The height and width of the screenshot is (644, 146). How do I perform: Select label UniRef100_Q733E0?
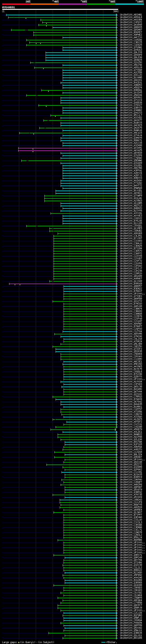tap(131, 296)
